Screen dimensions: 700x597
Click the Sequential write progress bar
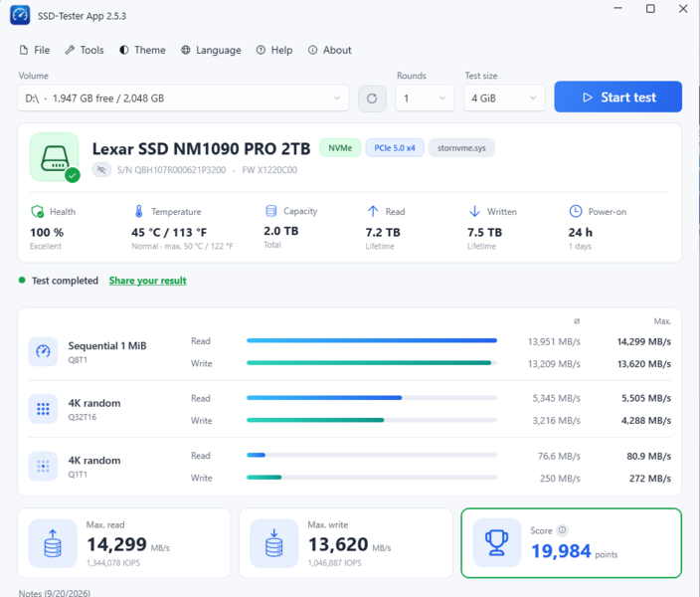coord(372,363)
